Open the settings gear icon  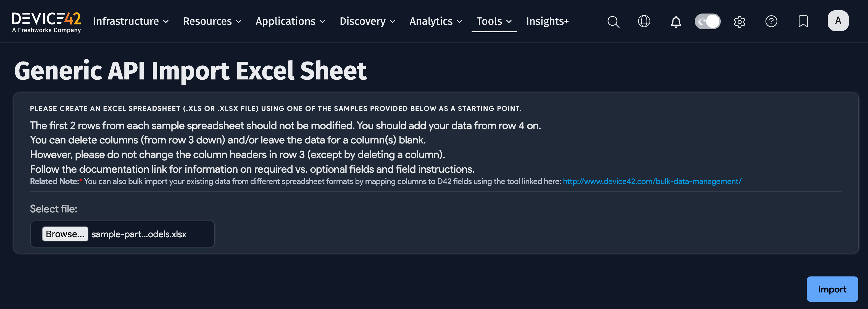click(x=740, y=21)
